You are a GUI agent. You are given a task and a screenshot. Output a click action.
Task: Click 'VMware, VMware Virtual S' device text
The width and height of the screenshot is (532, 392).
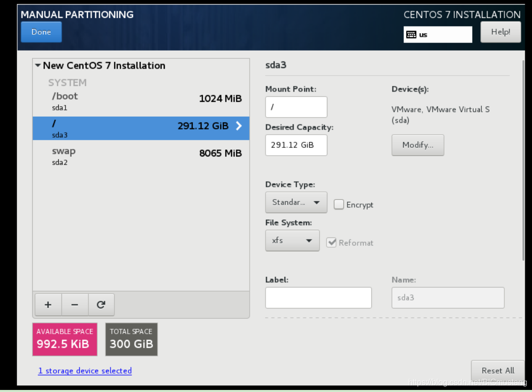(440, 110)
